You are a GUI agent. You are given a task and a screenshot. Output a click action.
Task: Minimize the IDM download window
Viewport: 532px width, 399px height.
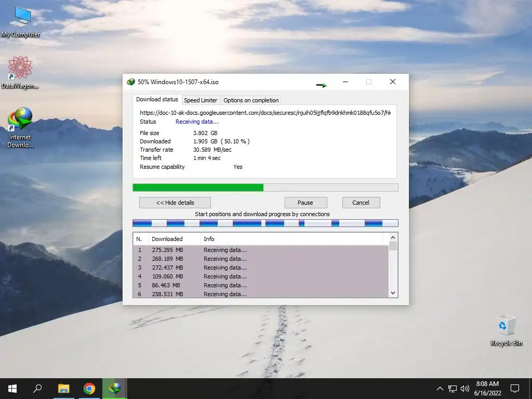pyautogui.click(x=345, y=82)
